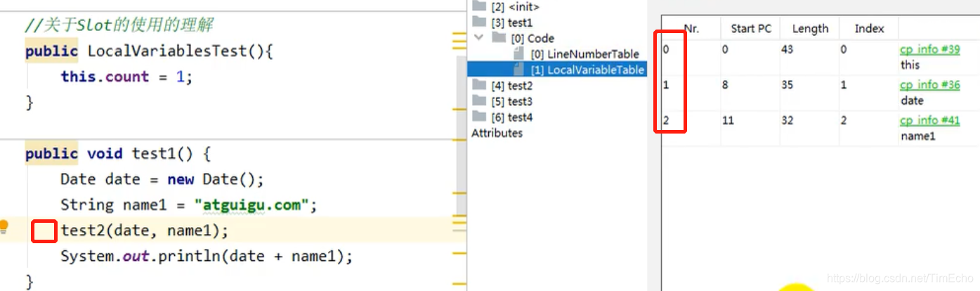980x291 pixels.
Task: Click the Length column header
Action: tap(810, 28)
